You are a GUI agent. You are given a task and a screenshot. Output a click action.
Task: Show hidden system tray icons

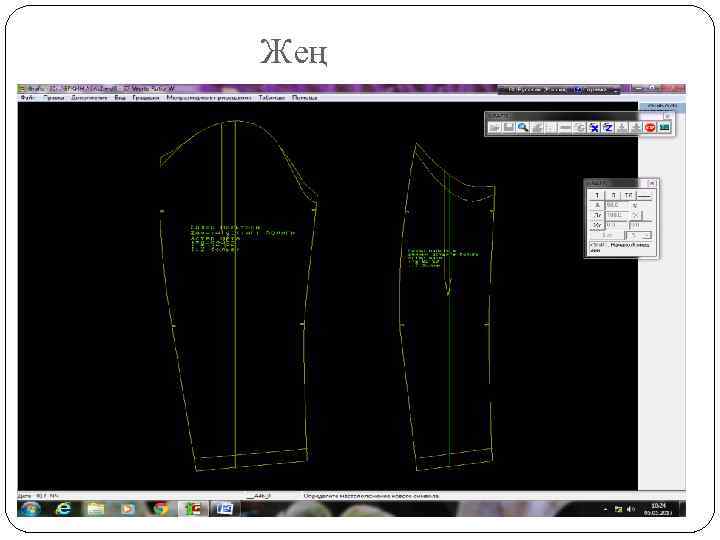(606, 509)
